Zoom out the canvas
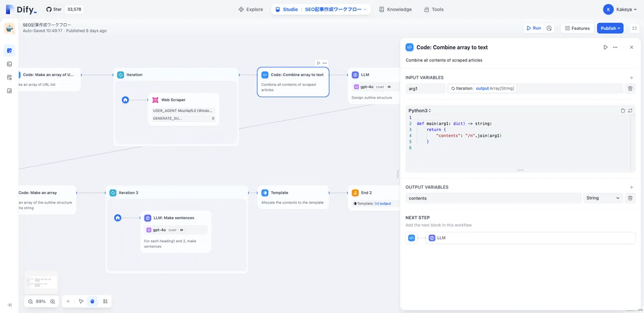The width and height of the screenshot is (644, 313). (30, 301)
